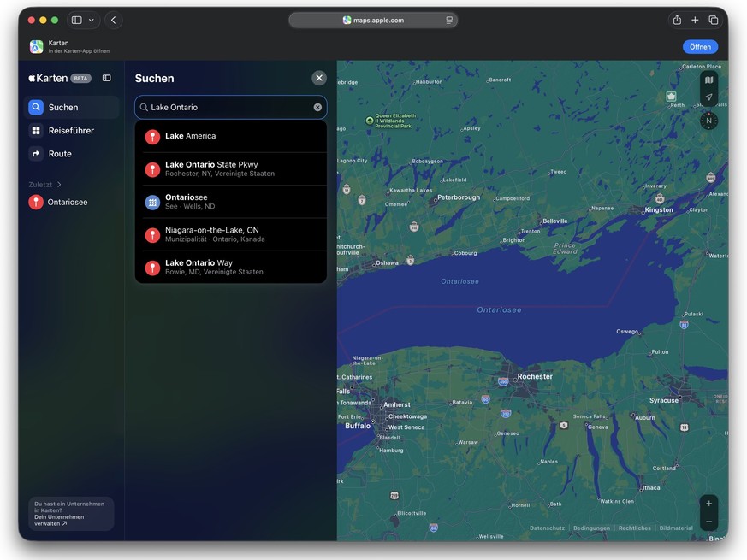Clear the search field text
Image resolution: width=747 pixels, height=560 pixels.
point(317,107)
